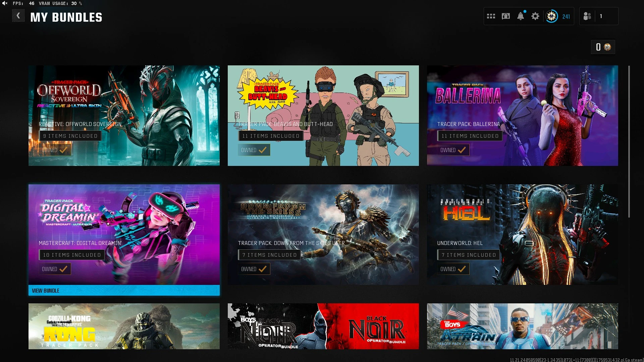Click 9 Items Included on Offworld Sovereign
Screen dimensions: 644x362
[70, 136]
